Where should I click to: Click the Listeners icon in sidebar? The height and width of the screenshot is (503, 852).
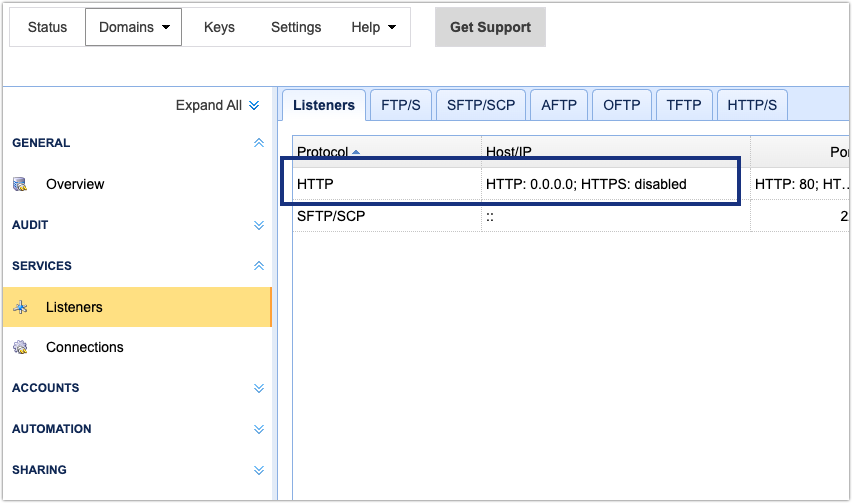click(20, 307)
